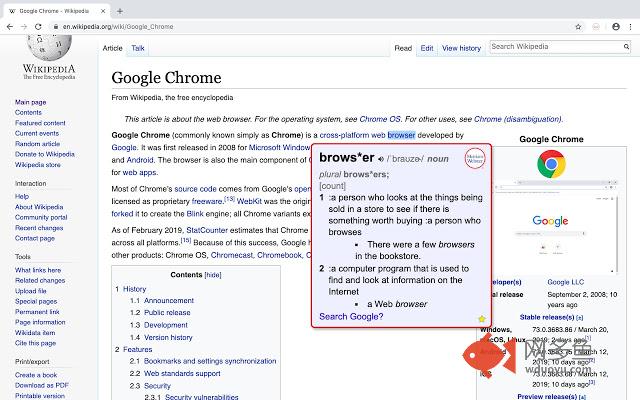This screenshot has height=400, width=640.
Task: Go to a Random article
Action: [x=38, y=144]
